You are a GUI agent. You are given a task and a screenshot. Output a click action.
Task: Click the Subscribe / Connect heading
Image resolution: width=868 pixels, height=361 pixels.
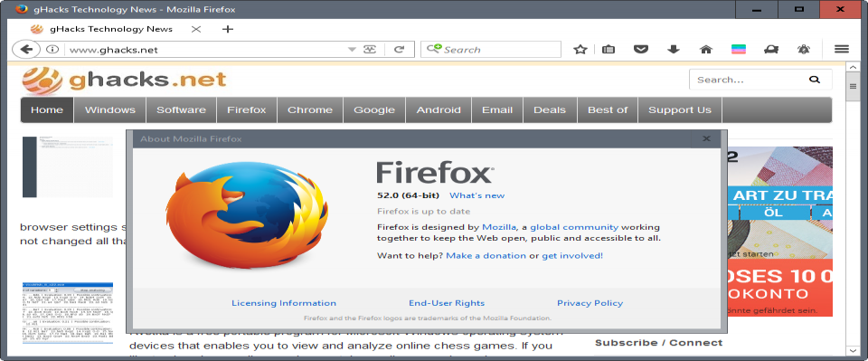[659, 343]
